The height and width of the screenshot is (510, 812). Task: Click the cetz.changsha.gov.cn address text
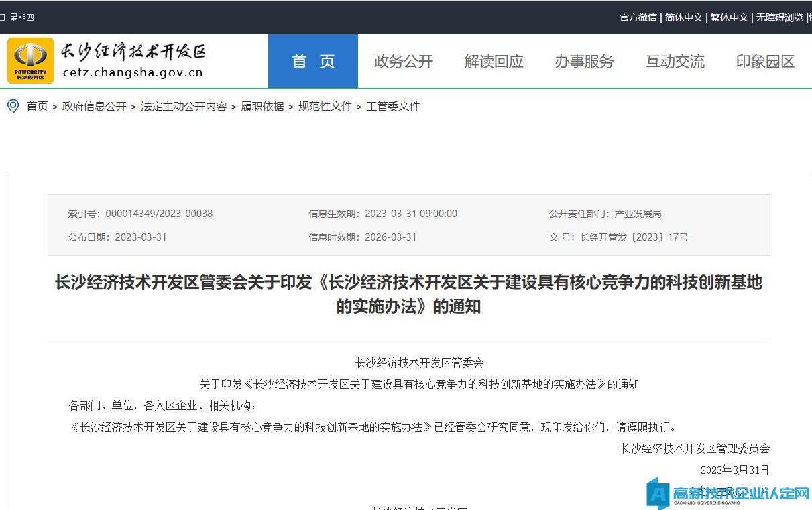133,73
